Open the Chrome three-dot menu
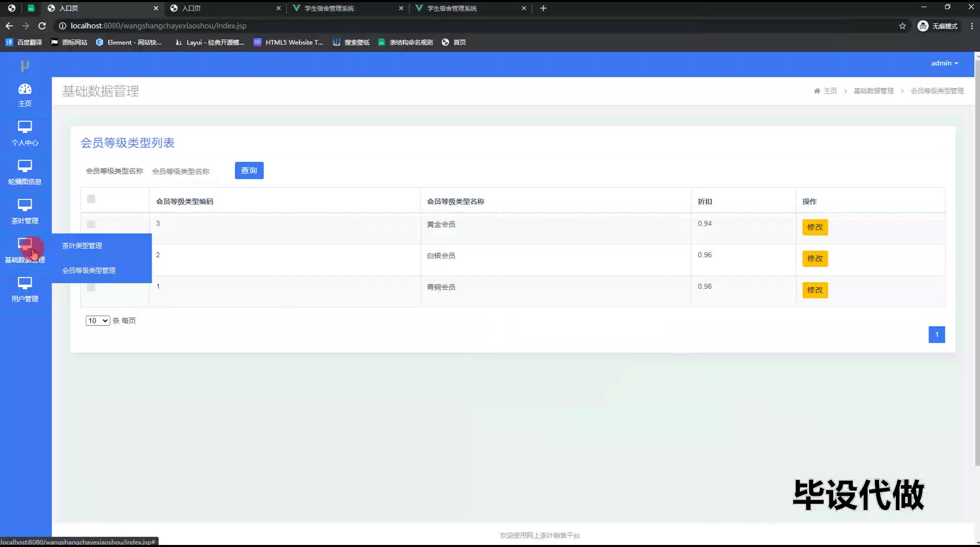Viewport: 980px width, 547px height. pos(972,26)
